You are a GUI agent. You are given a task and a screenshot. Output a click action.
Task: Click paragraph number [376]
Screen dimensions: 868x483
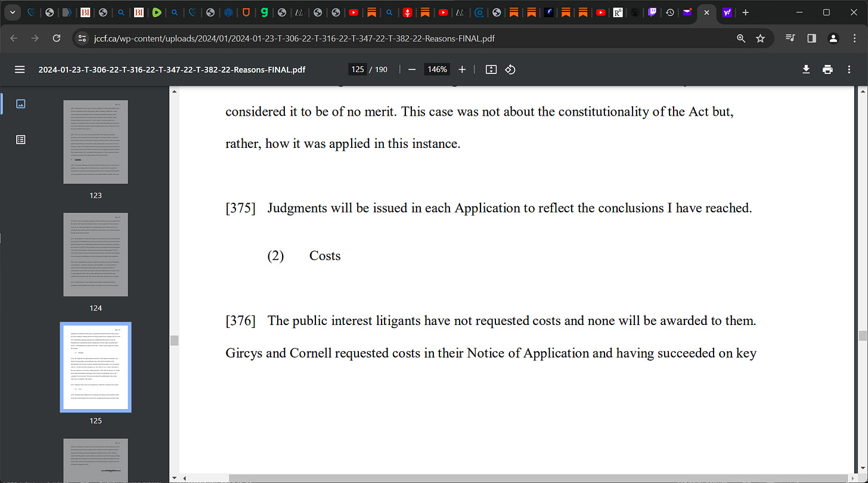(x=240, y=321)
